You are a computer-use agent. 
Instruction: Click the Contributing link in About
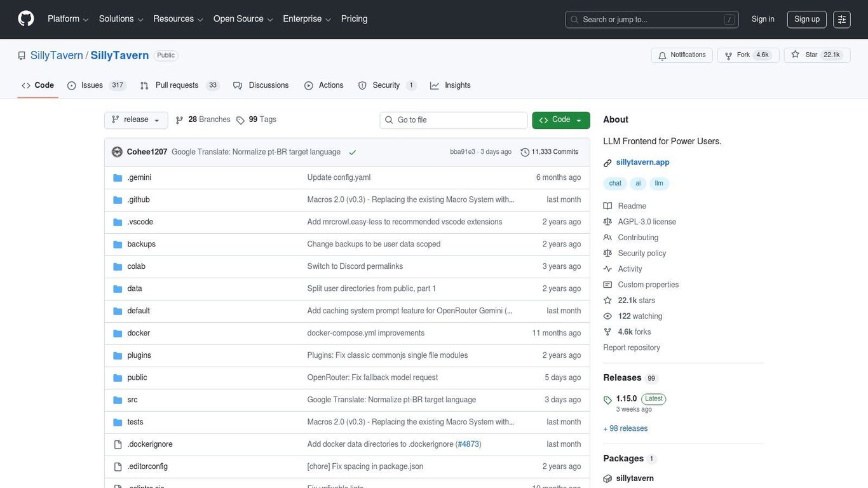638,238
